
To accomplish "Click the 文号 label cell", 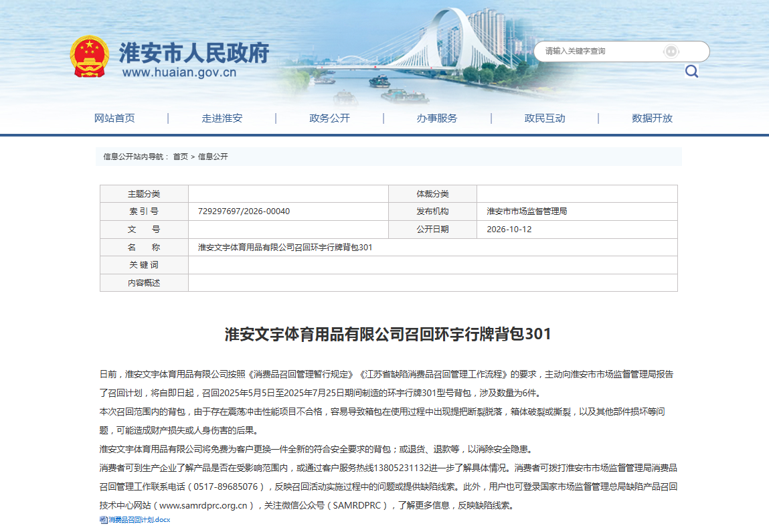I will pos(144,230).
